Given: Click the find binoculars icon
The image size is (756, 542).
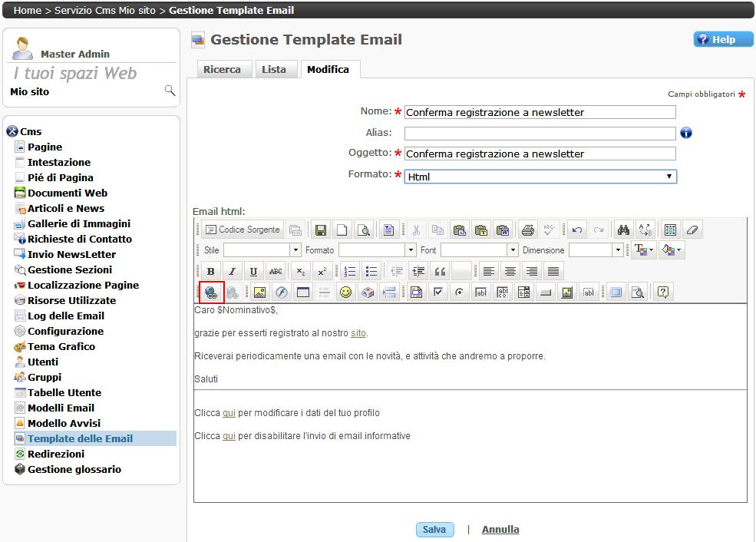Looking at the screenshot, I should pos(623,230).
